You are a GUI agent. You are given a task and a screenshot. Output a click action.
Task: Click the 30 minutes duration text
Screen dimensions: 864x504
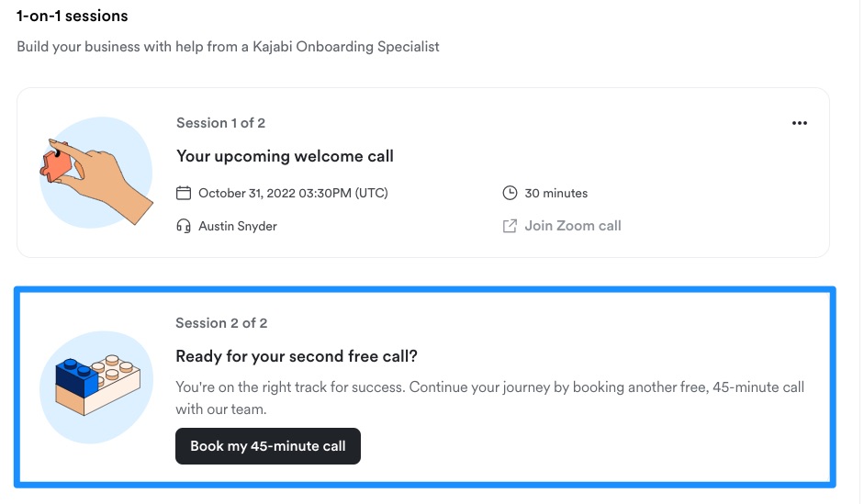(x=556, y=194)
